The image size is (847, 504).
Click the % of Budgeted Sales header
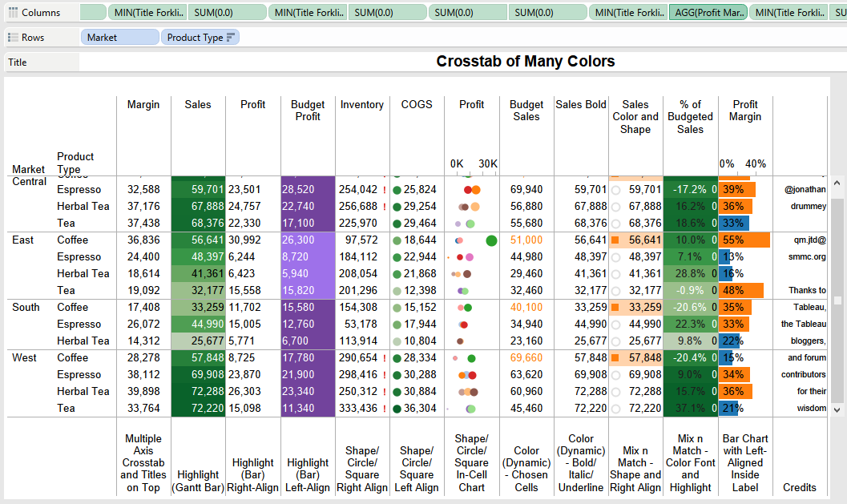point(691,117)
